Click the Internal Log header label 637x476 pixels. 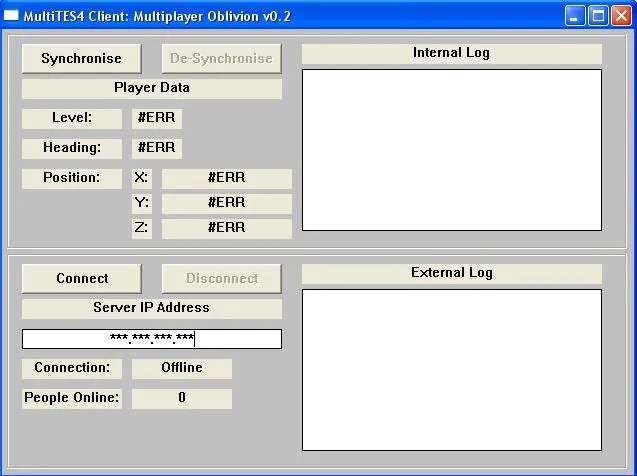(452, 53)
